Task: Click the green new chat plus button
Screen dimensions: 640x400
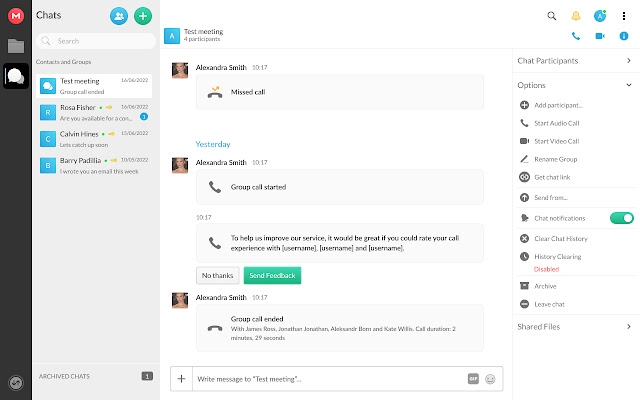Action: [143, 16]
